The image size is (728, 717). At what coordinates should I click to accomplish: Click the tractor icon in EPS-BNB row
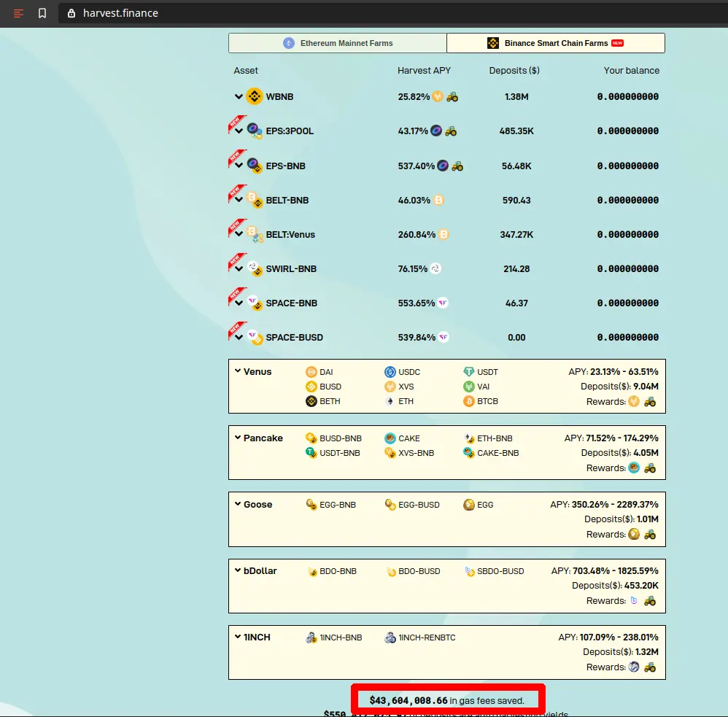tap(457, 166)
